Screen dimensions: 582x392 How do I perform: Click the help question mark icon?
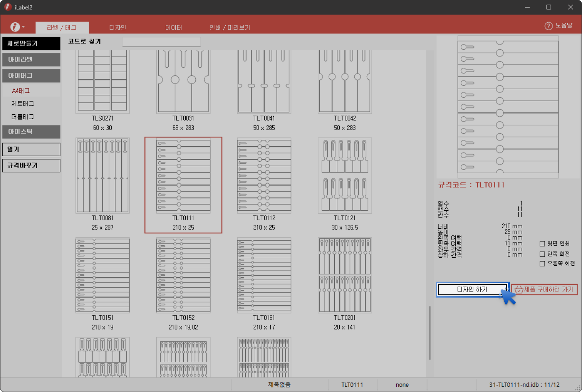[549, 26]
